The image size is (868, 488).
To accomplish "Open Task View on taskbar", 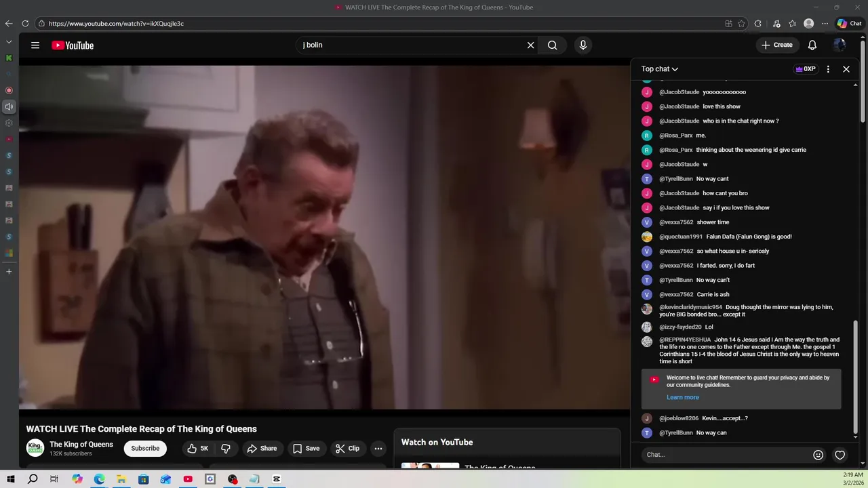I will tap(54, 479).
